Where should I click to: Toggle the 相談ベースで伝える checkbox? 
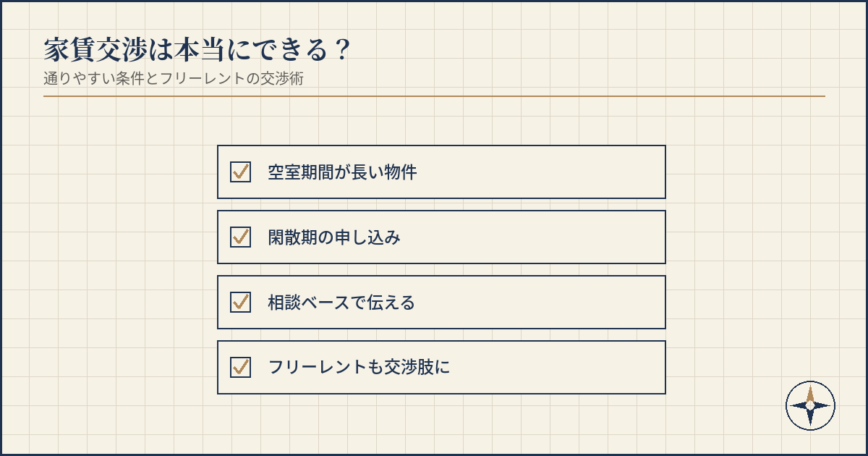tap(240, 302)
